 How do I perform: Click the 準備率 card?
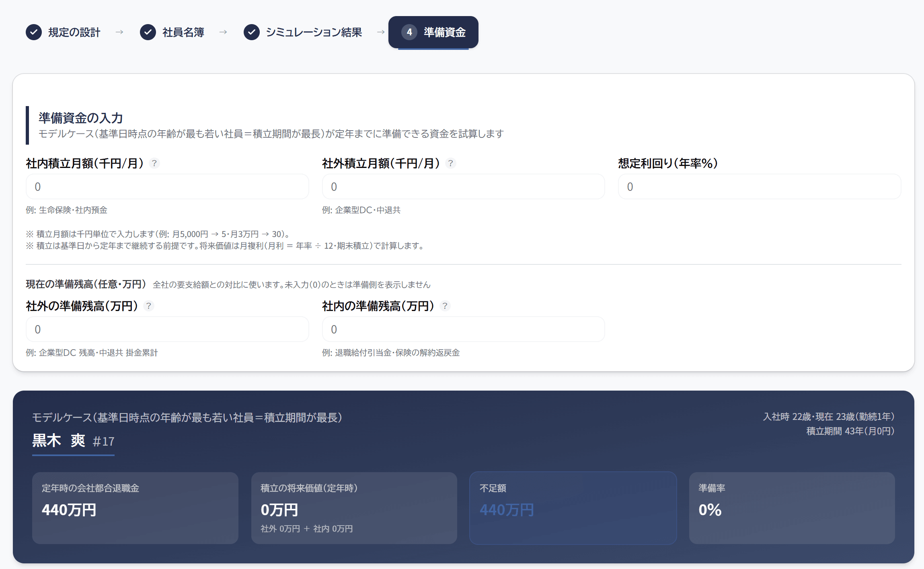coord(792,508)
